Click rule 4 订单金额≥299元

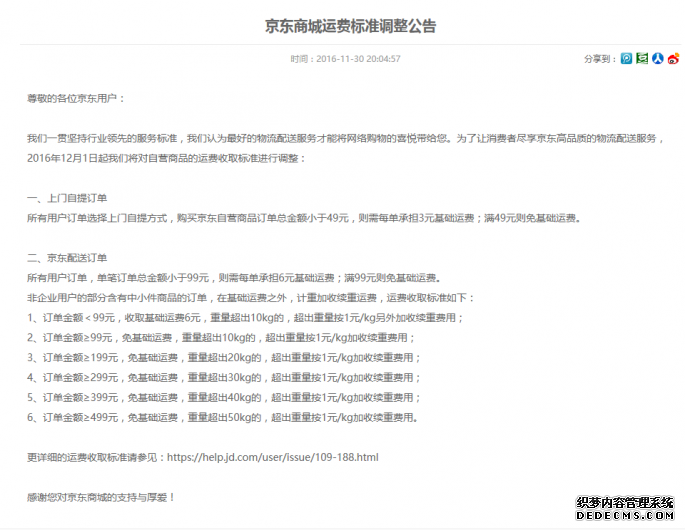tap(224, 378)
